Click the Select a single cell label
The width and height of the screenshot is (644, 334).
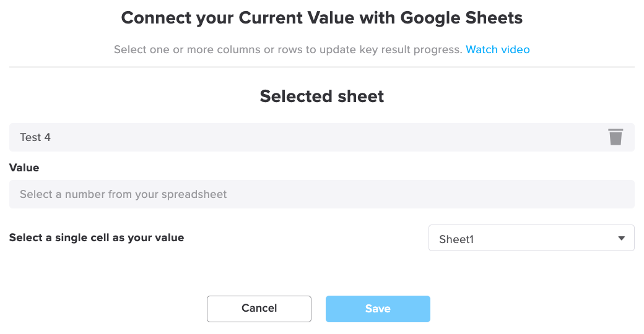point(97,238)
